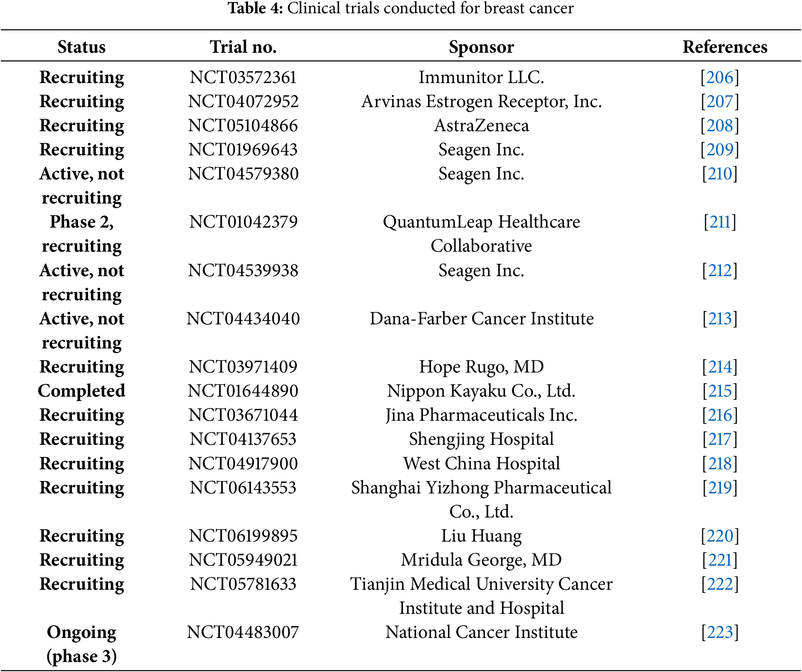The width and height of the screenshot is (802, 672).
Task: Open reference 218 for West China Hospital
Action: (720, 464)
